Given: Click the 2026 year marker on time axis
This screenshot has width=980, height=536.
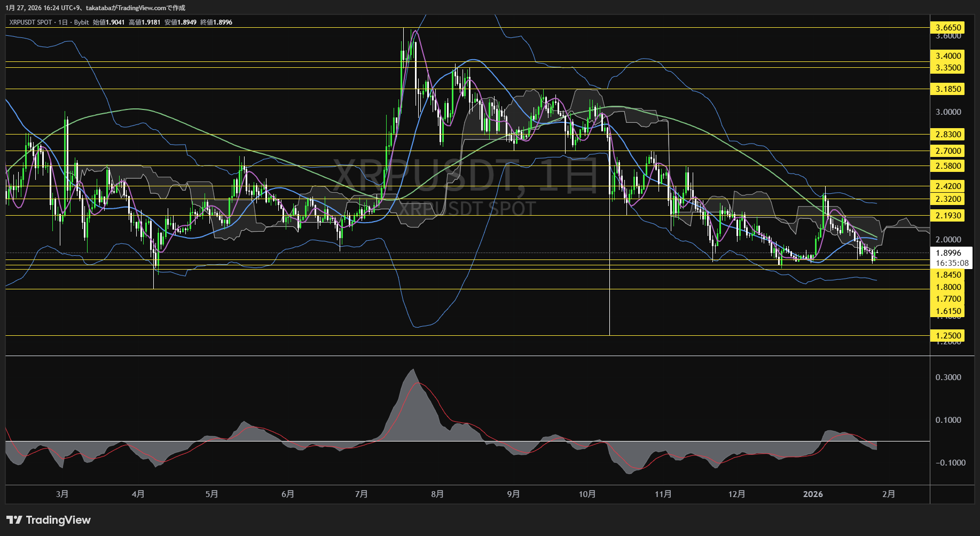Looking at the screenshot, I should [x=813, y=494].
